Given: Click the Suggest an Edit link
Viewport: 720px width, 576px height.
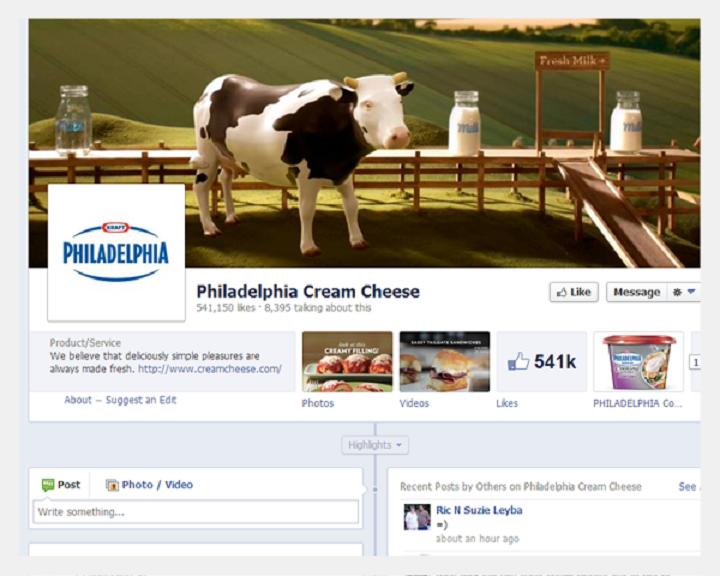Looking at the screenshot, I should pyautogui.click(x=141, y=400).
